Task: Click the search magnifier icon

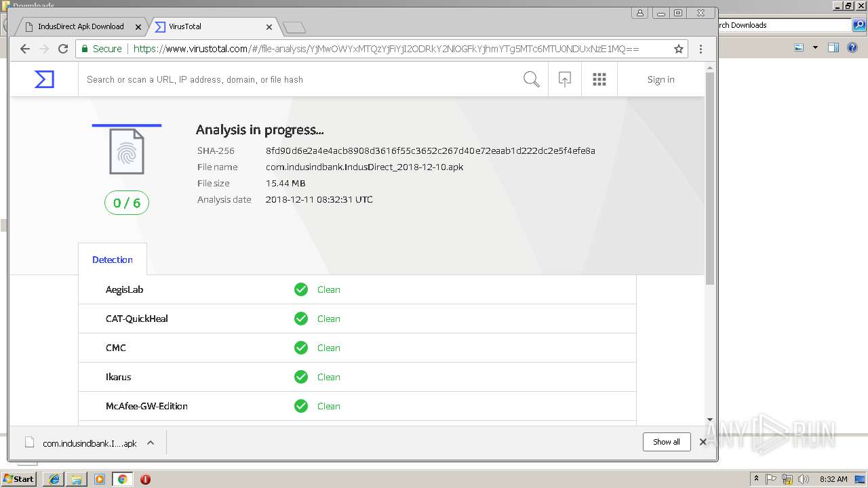Action: [532, 79]
